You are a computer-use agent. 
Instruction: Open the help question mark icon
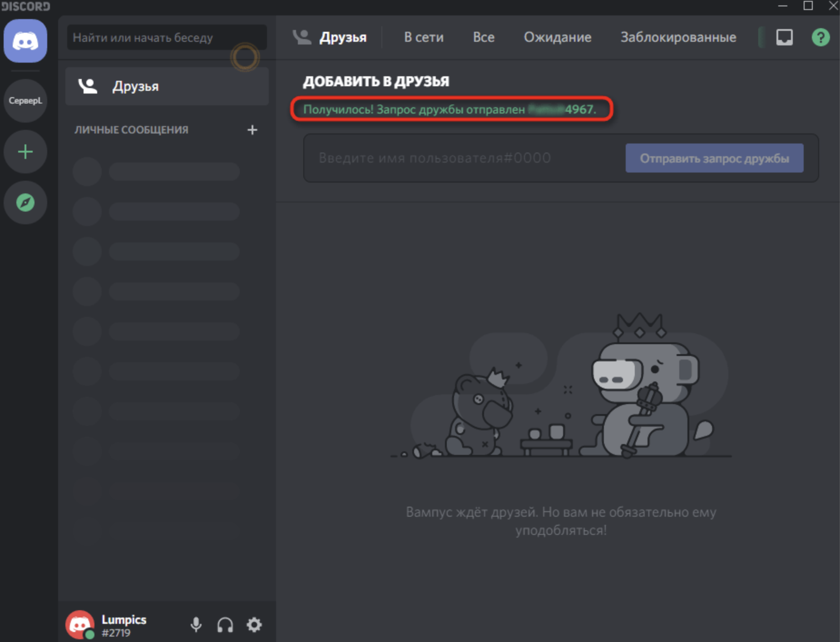coord(820,37)
